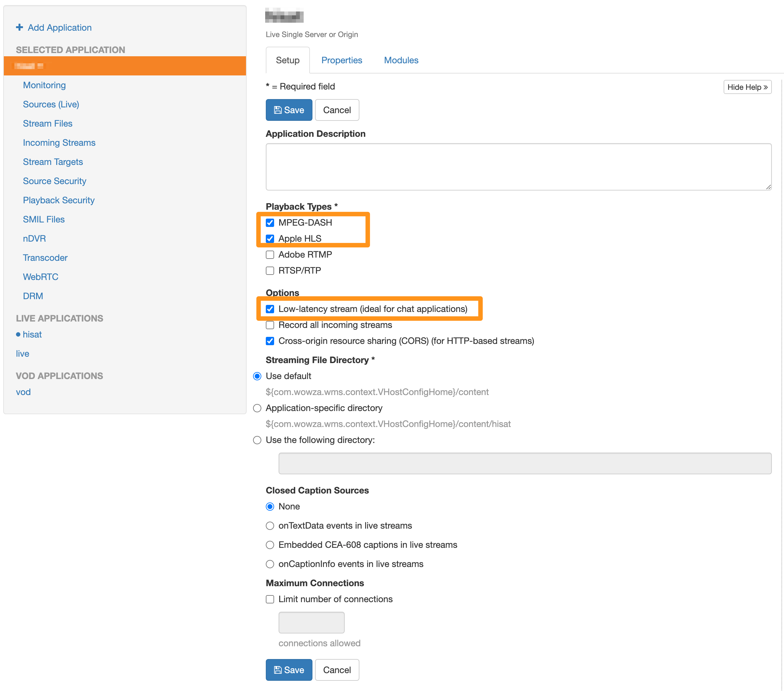The image size is (784, 691).
Task: Click the Application Description text area
Action: [x=518, y=167]
